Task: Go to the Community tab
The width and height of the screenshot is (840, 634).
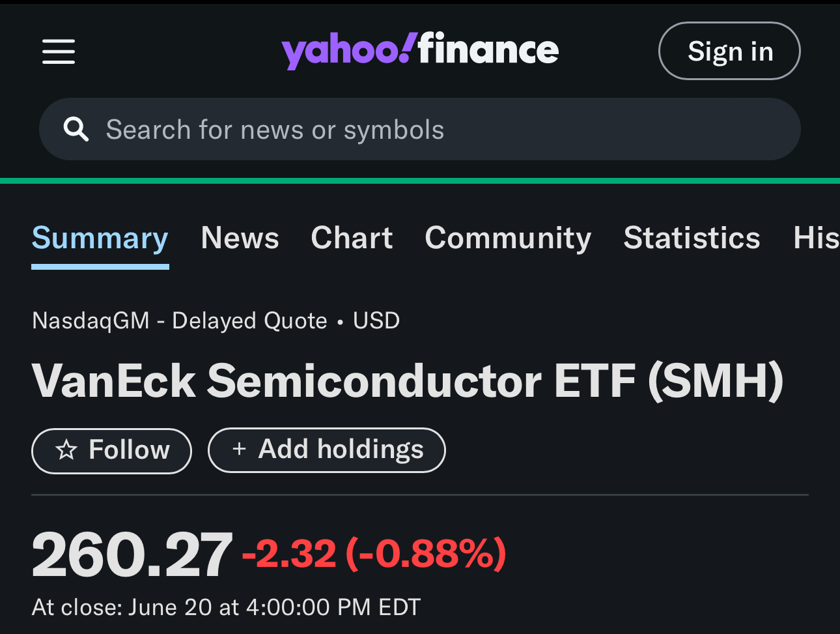Action: (508, 238)
